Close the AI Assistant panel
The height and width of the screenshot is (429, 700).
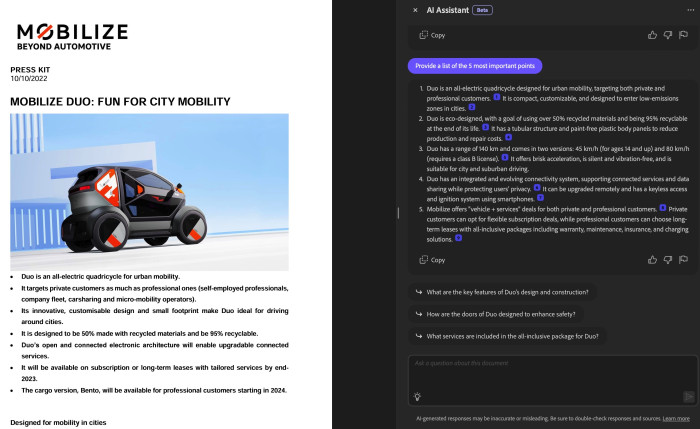(x=415, y=10)
